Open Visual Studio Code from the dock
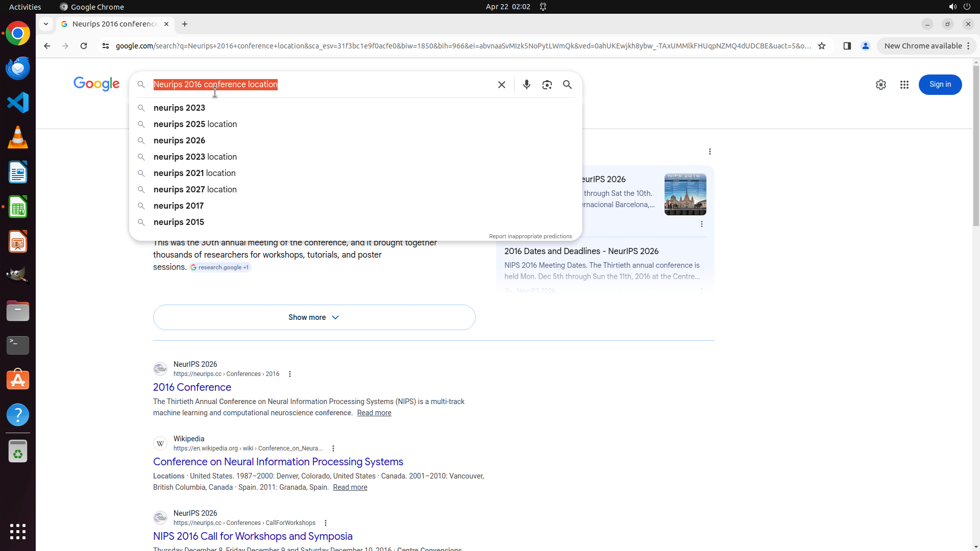 click(18, 103)
